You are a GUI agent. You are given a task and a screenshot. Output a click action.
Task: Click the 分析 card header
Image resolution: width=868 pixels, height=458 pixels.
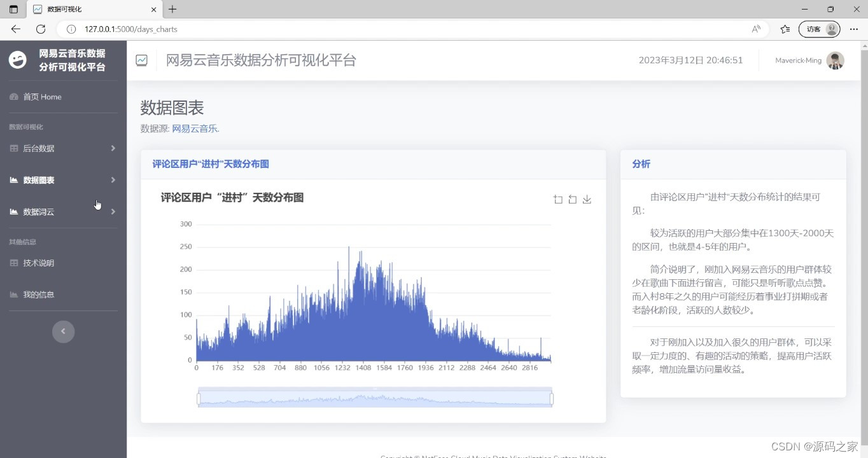click(x=641, y=164)
